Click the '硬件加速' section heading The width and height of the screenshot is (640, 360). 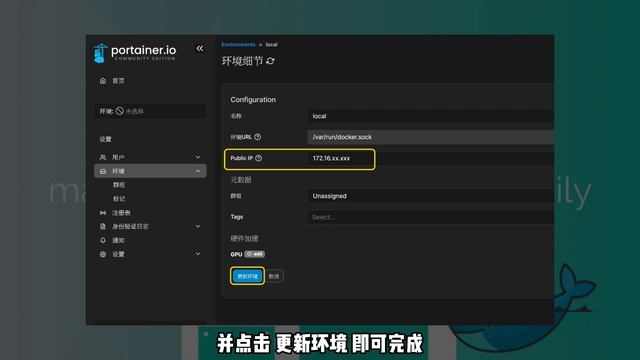coord(244,238)
